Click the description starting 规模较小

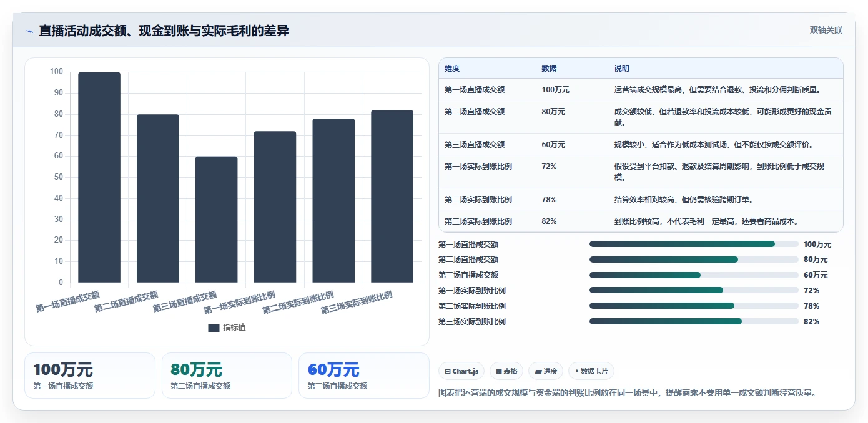(714, 145)
